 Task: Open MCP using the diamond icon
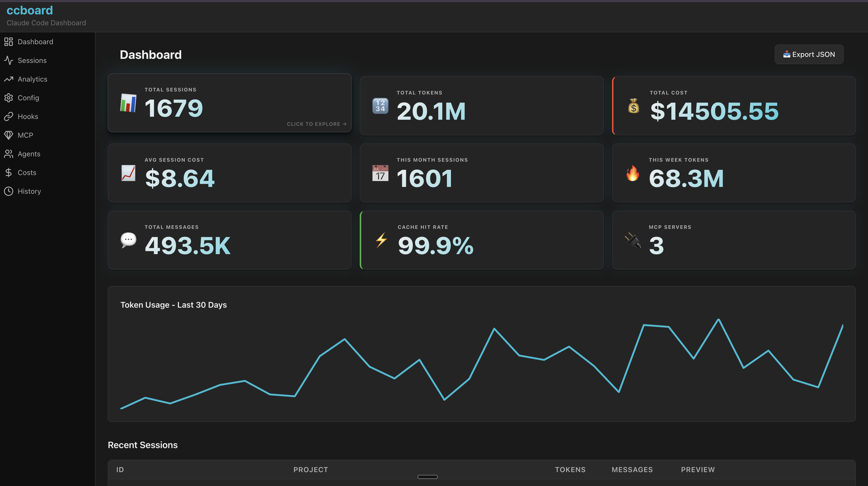click(x=9, y=135)
